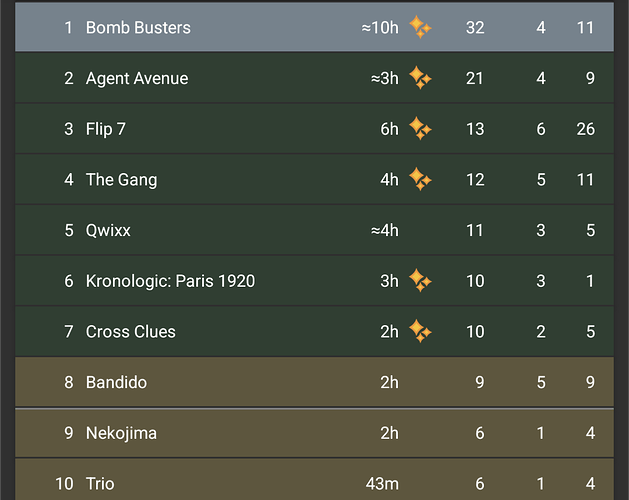Click the Trio game title

point(100,484)
